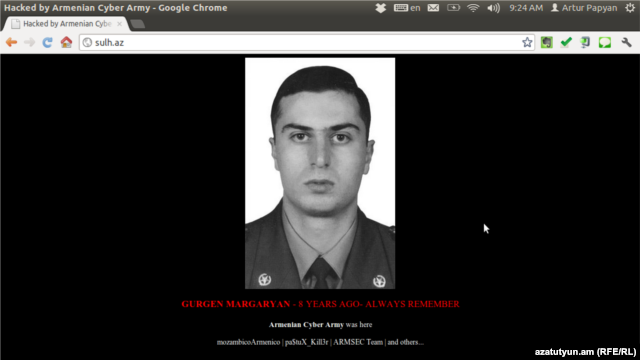Open a new tab with the new-tab button

[138, 24]
